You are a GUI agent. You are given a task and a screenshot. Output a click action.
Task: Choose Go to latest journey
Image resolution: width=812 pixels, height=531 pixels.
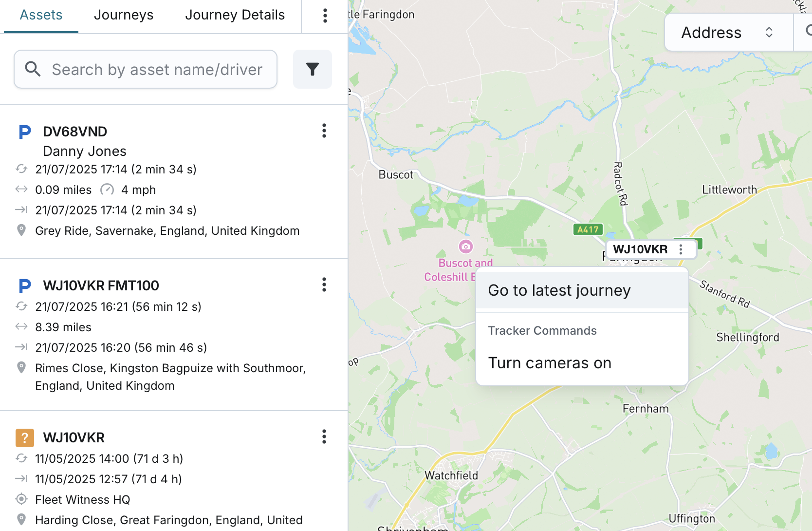(559, 290)
